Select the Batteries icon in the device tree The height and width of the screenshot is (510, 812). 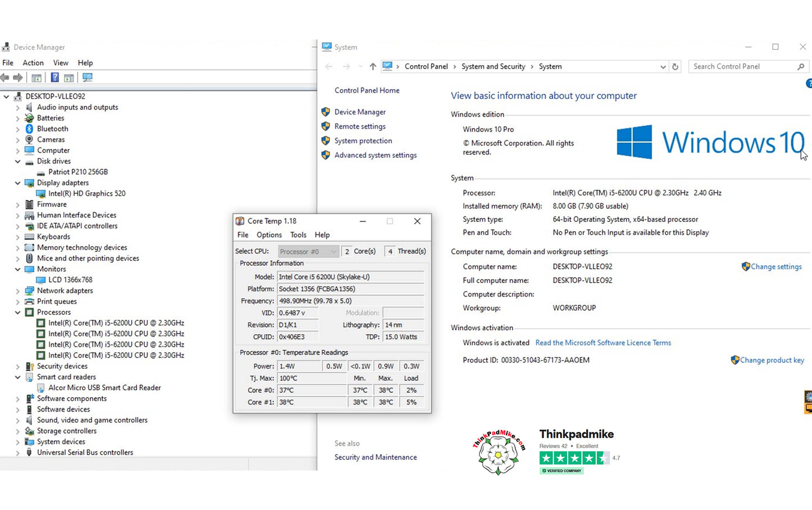click(x=29, y=118)
